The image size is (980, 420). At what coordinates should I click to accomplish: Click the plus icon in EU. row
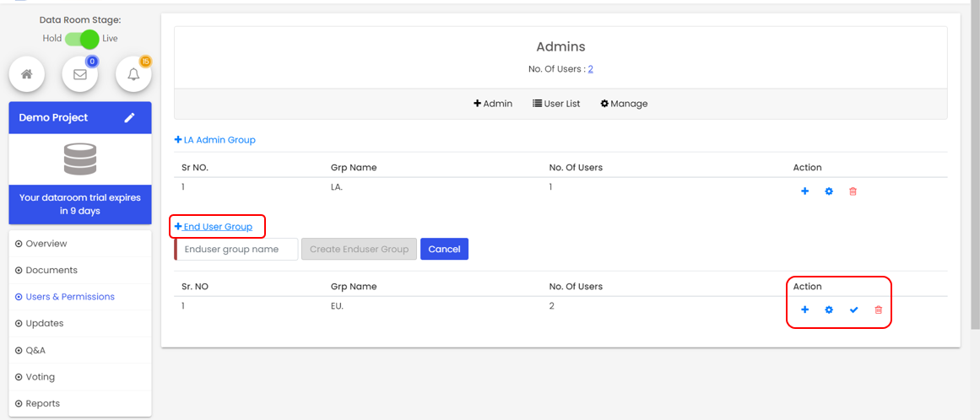pyautogui.click(x=804, y=310)
